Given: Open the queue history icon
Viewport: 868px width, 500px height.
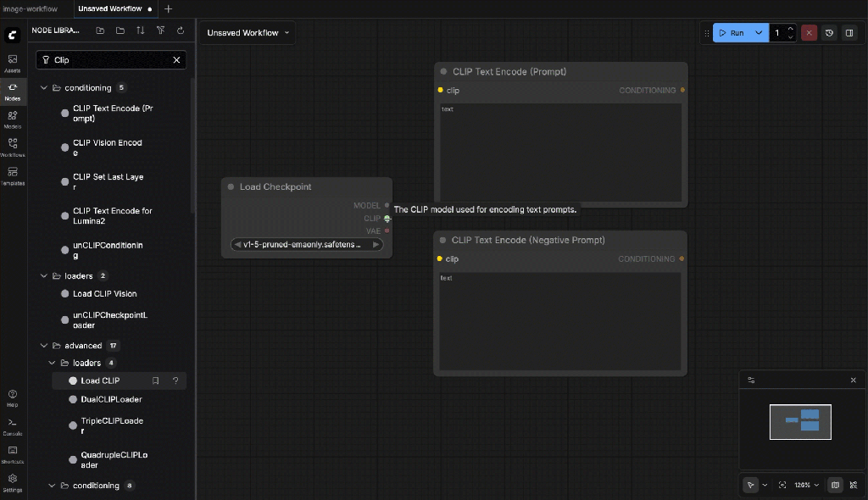Looking at the screenshot, I should tap(829, 33).
